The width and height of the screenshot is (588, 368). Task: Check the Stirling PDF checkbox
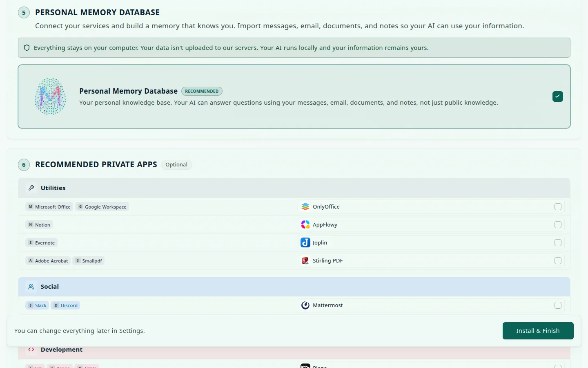(x=558, y=261)
